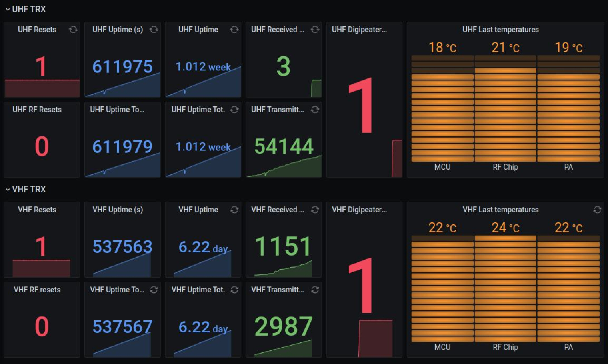
Task: Click VHF Resets panel title
Action: (x=37, y=210)
